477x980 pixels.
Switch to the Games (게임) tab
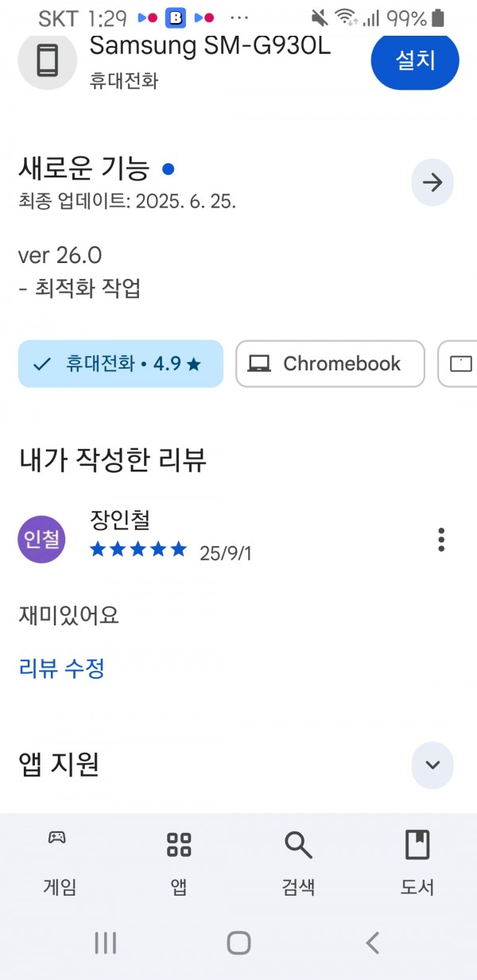[60, 862]
